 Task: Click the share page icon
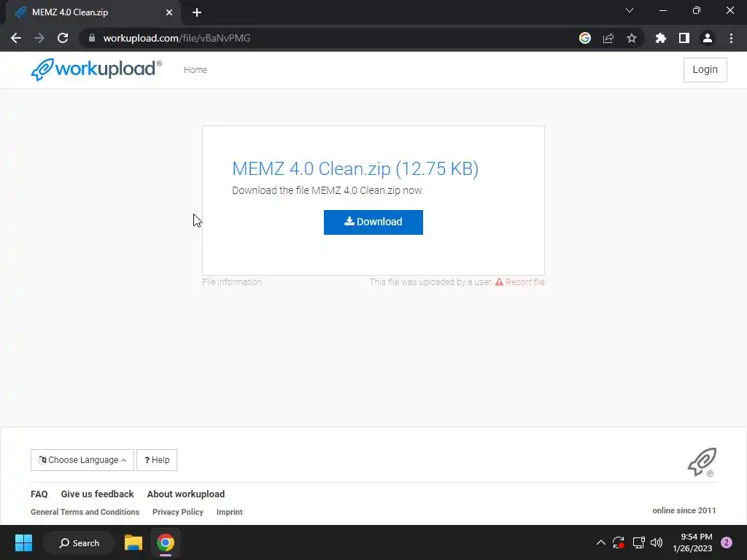pos(608,38)
